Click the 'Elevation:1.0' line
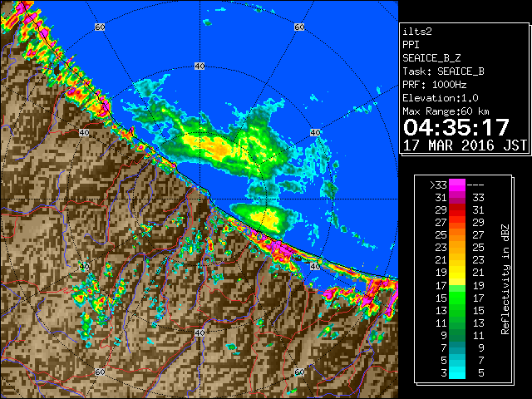The image size is (532, 399). [x=441, y=98]
